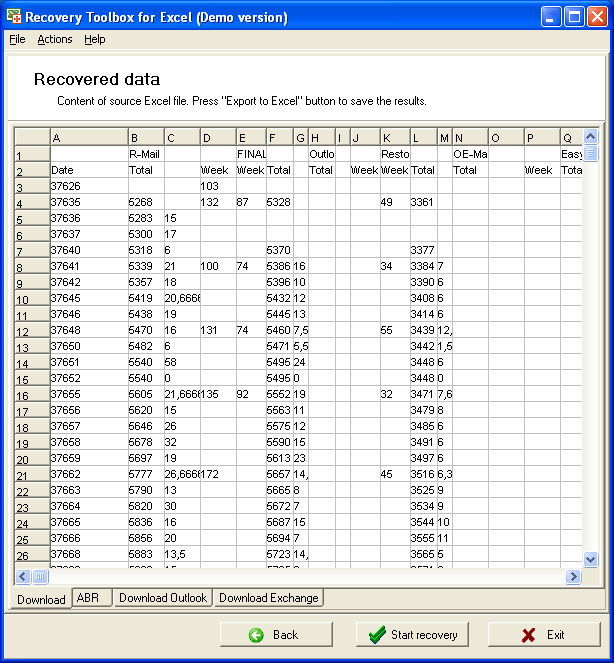Click cell containing 5657
Viewport: 614px width, 663px height.
click(x=280, y=474)
